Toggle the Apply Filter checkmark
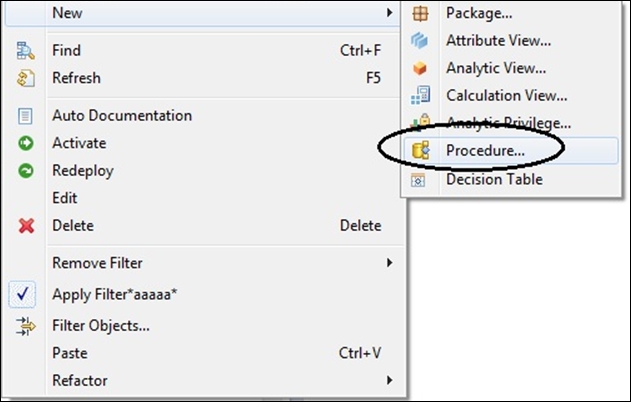631x402 pixels. tap(23, 294)
